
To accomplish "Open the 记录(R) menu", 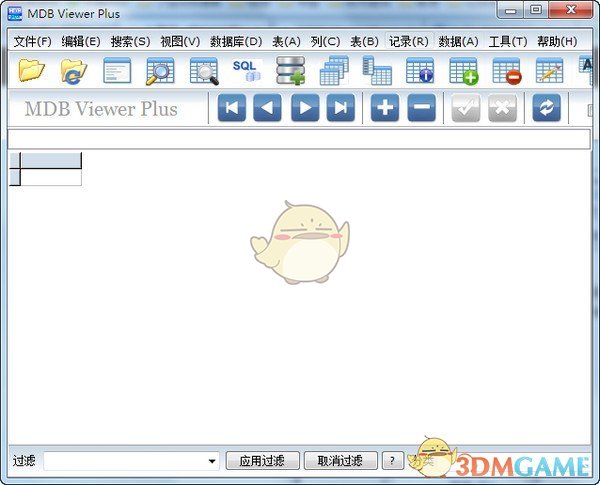I will point(409,41).
